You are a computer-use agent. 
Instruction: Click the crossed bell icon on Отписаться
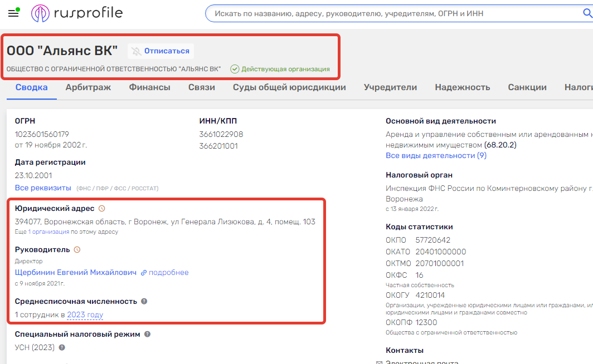point(136,51)
